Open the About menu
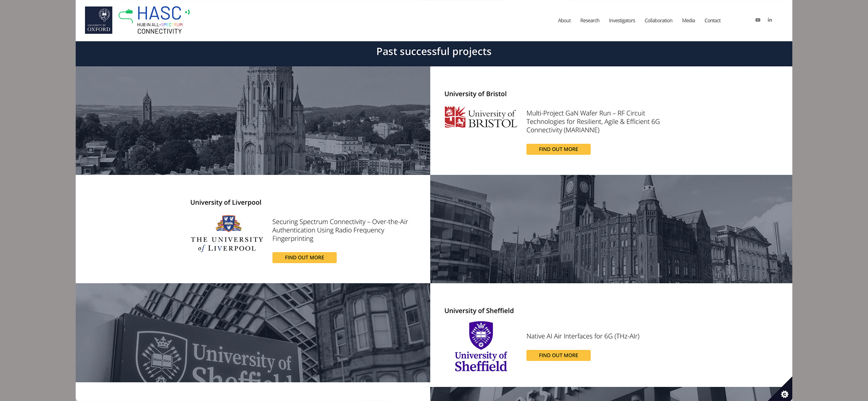Image resolution: width=868 pixels, height=401 pixels. 564,20
